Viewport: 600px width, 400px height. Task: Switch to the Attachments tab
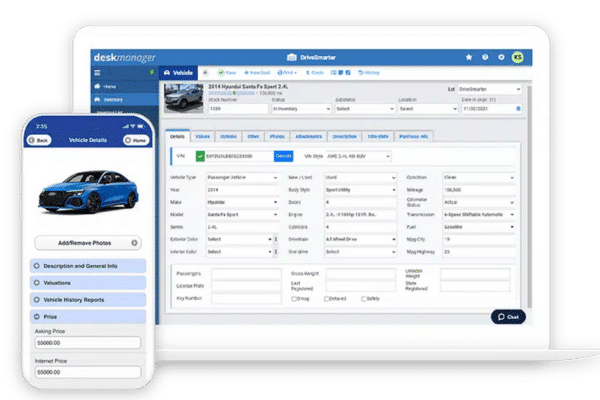(x=309, y=136)
